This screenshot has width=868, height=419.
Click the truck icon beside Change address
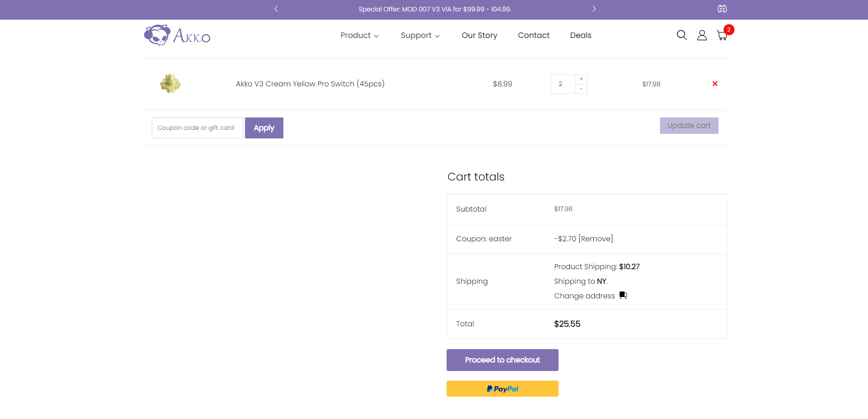[623, 295]
